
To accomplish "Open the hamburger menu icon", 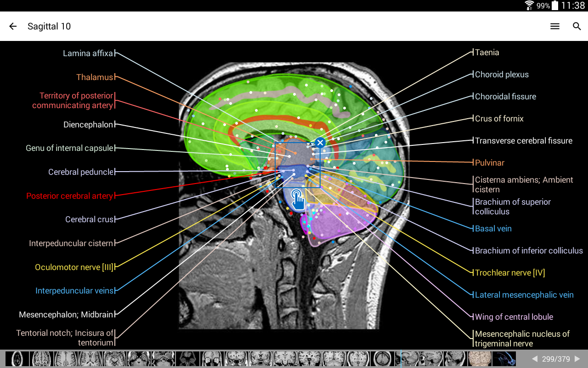I will coord(555,26).
